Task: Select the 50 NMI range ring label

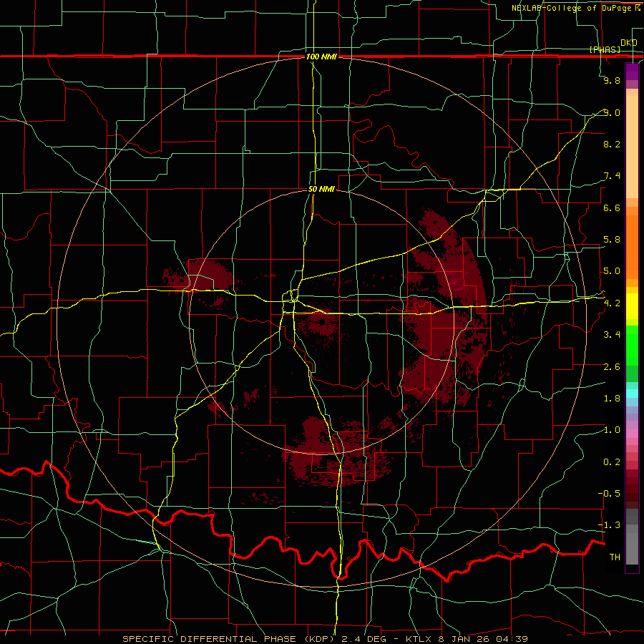Action: (x=321, y=189)
